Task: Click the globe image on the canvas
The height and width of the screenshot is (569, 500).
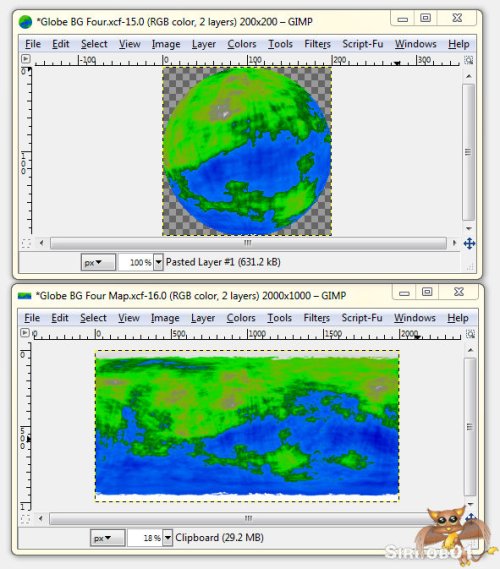Action: click(x=247, y=151)
